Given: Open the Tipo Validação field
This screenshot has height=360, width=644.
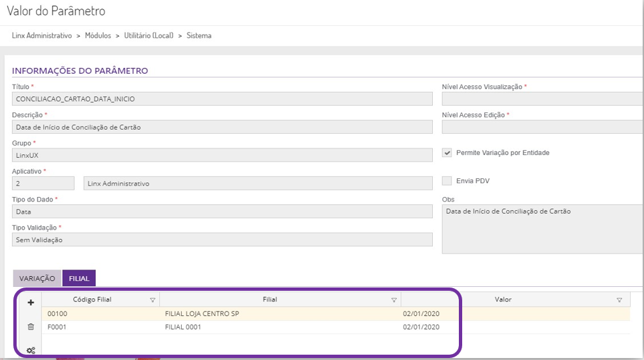Looking at the screenshot, I should click(222, 240).
